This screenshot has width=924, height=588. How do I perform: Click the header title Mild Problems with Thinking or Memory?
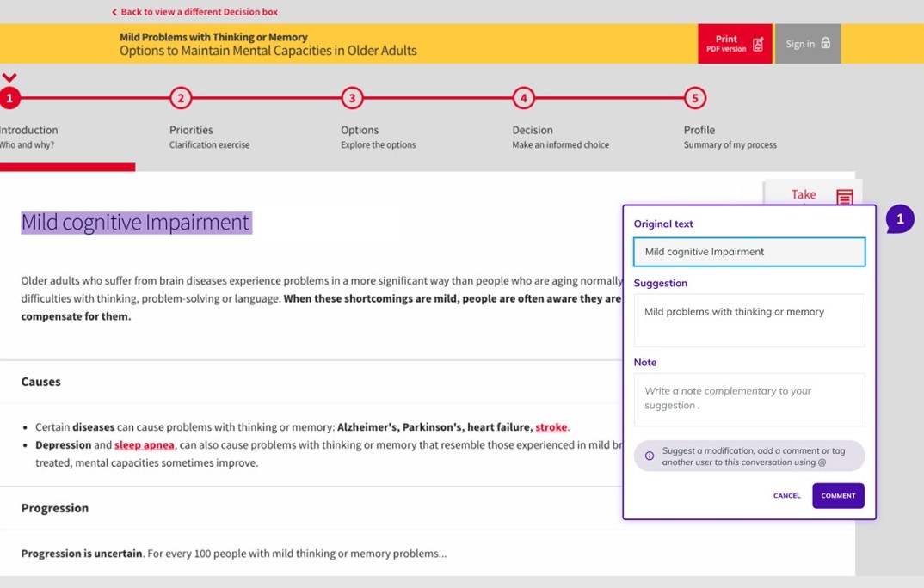click(213, 37)
